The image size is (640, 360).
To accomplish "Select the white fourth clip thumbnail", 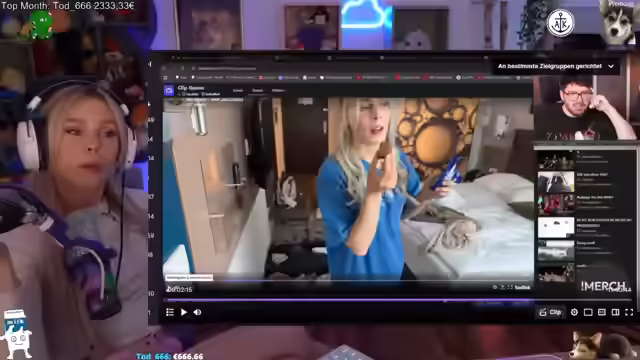I will click(556, 227).
